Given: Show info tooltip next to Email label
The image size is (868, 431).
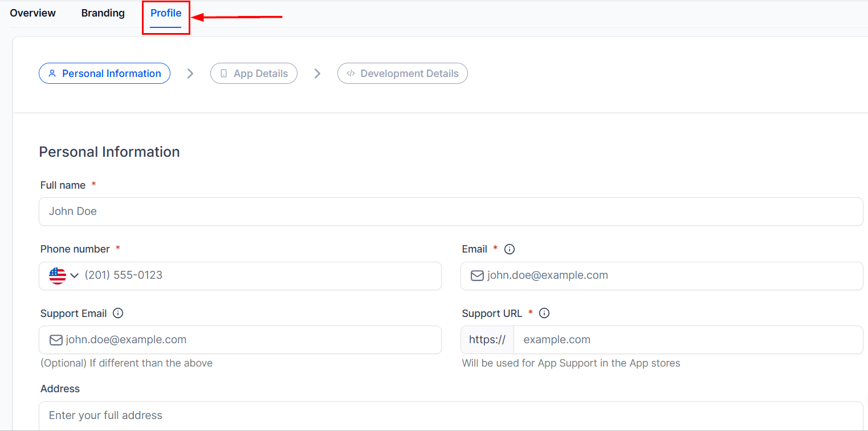Looking at the screenshot, I should pyautogui.click(x=510, y=249).
